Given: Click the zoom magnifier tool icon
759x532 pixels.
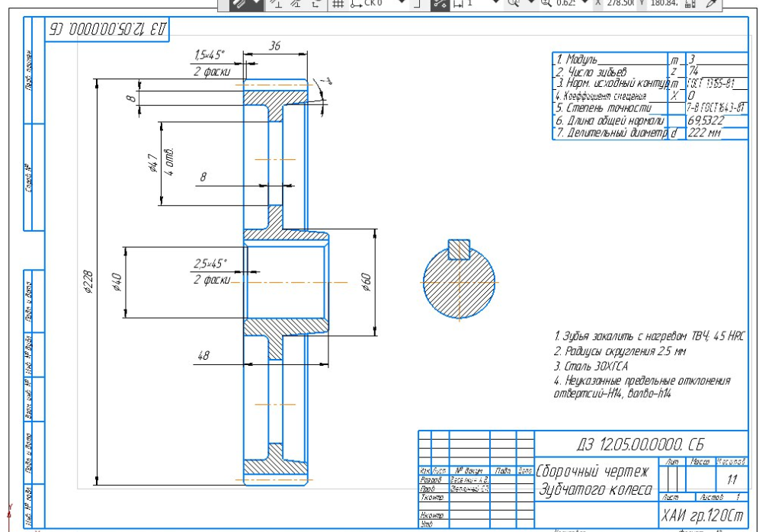Looking at the screenshot, I should coord(513,3).
